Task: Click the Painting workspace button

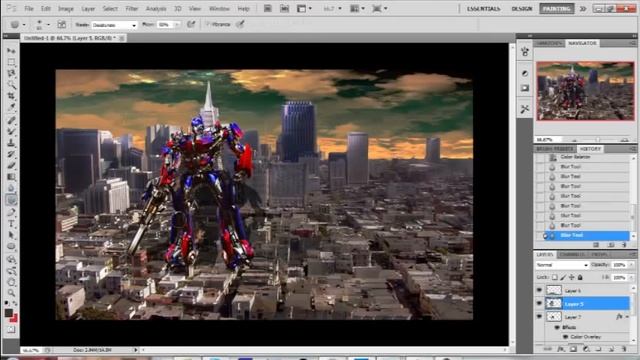Action: 556,8
